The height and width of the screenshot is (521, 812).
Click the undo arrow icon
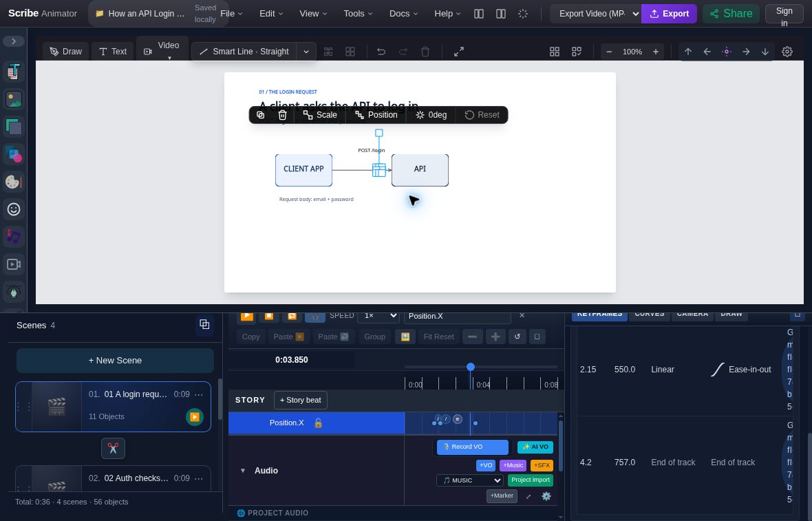tap(381, 51)
